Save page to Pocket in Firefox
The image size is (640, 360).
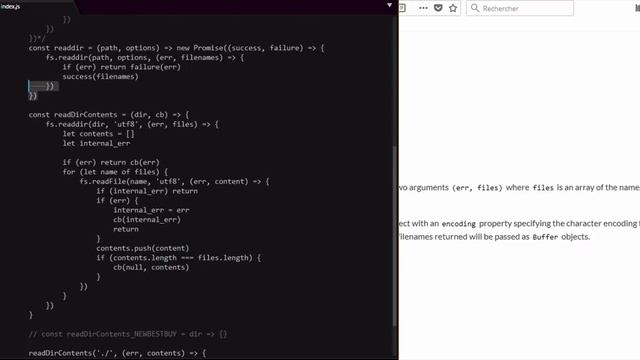[x=438, y=8]
